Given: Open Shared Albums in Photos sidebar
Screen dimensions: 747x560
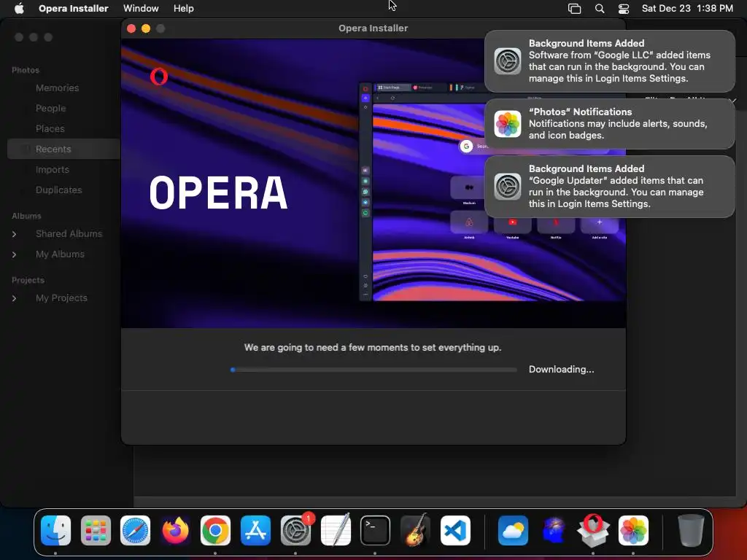Looking at the screenshot, I should (x=69, y=234).
